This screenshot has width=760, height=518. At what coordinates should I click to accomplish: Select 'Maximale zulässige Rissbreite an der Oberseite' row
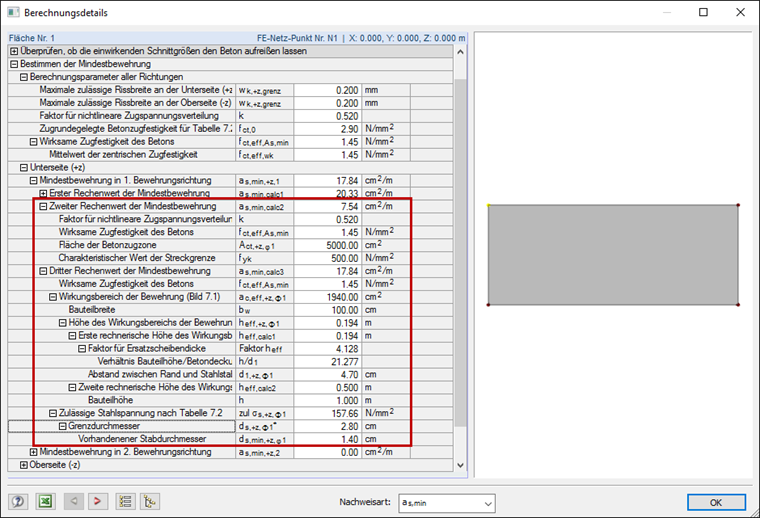pyautogui.click(x=230, y=103)
